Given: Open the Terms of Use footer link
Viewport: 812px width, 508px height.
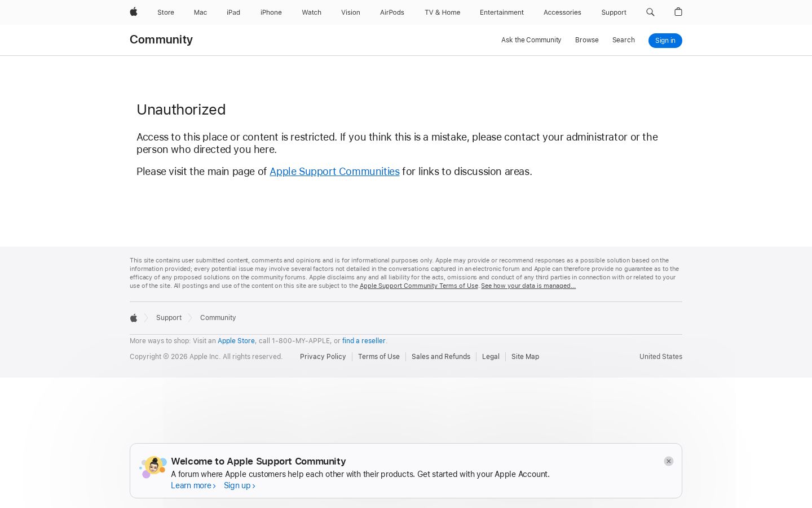Looking at the screenshot, I should (x=379, y=357).
